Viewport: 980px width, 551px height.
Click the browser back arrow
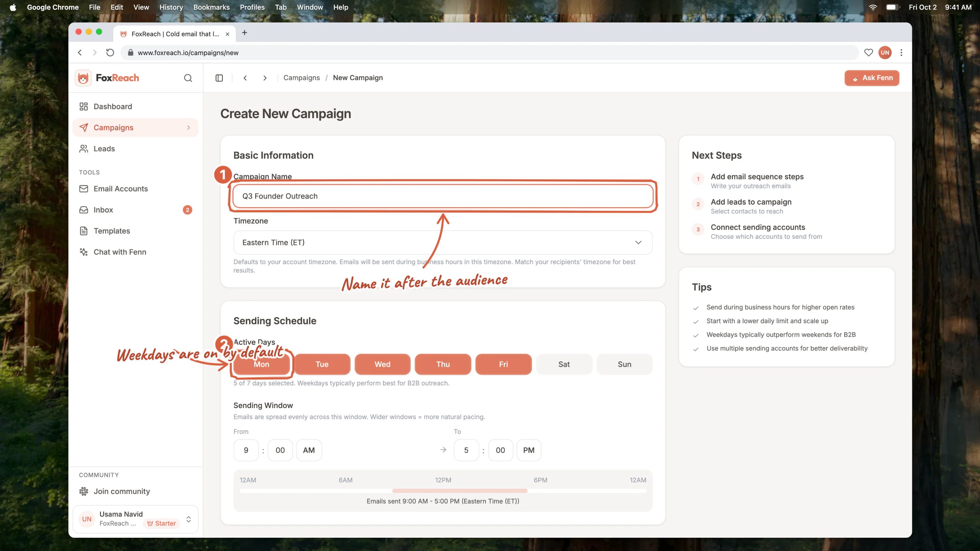[x=80, y=52]
